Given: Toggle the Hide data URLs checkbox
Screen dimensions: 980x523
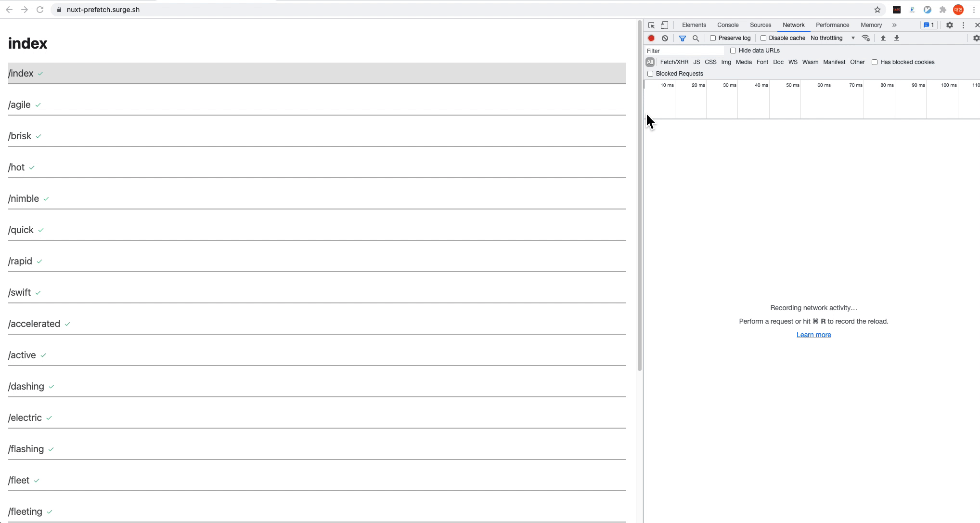Looking at the screenshot, I should pyautogui.click(x=733, y=51).
